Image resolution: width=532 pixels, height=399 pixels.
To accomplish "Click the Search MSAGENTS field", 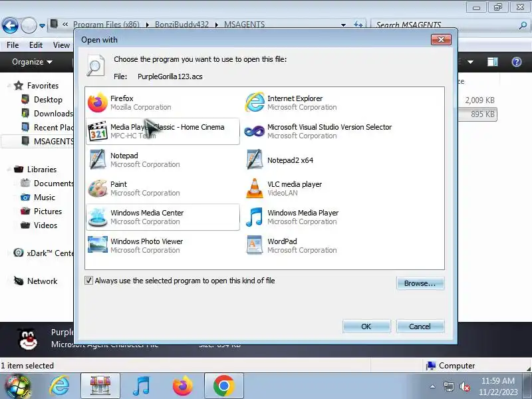I will 444,25.
